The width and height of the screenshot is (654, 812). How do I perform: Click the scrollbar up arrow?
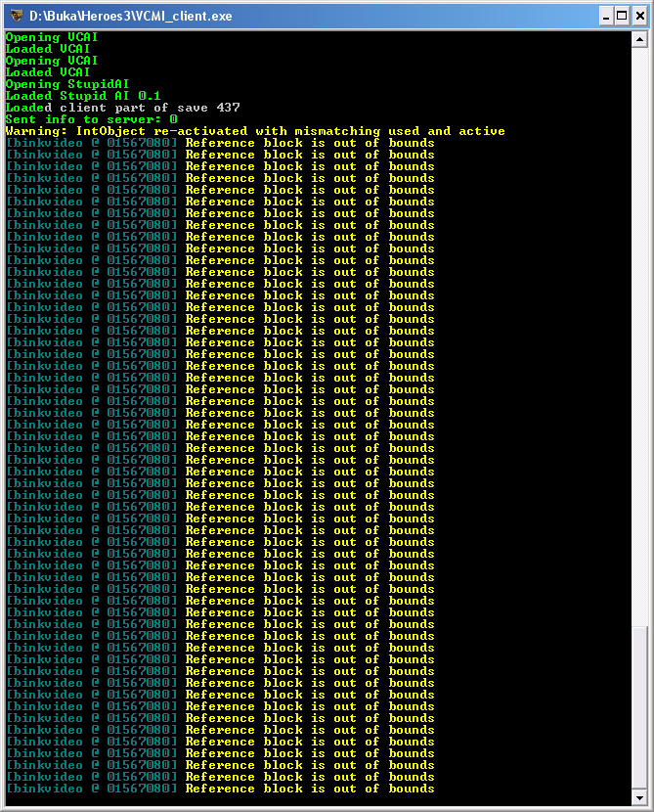pos(639,39)
